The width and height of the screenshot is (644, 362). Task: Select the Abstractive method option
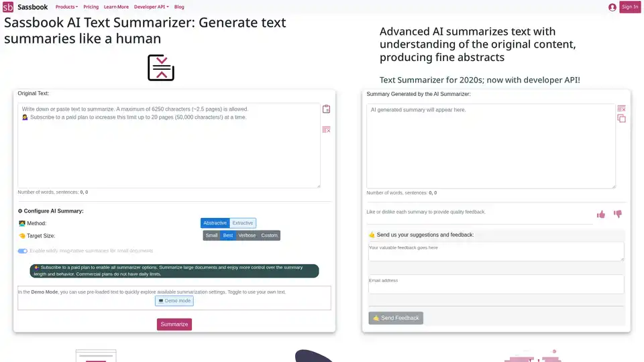tap(215, 223)
